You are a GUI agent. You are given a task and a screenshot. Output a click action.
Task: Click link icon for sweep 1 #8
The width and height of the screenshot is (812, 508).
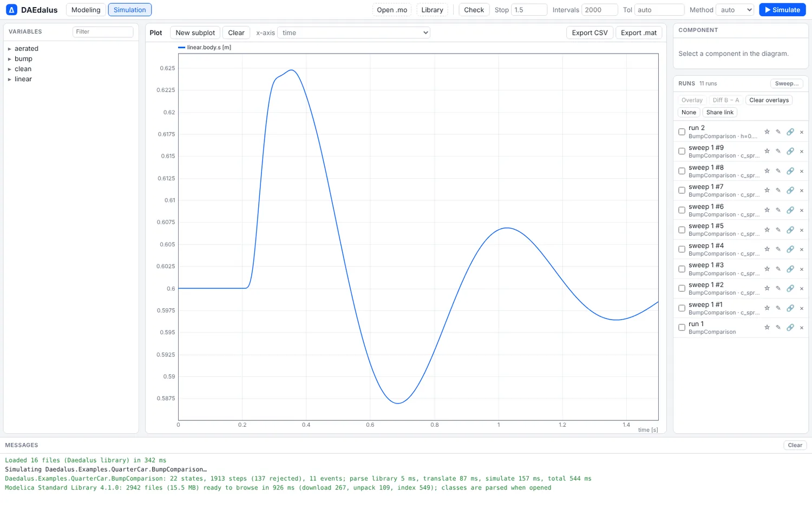[790, 171]
